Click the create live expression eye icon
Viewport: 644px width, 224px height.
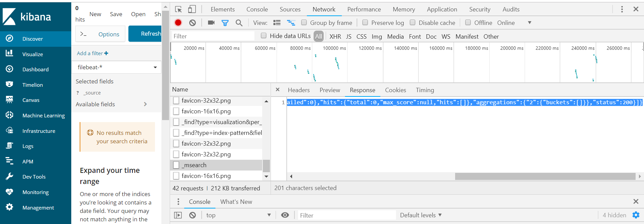tap(285, 215)
